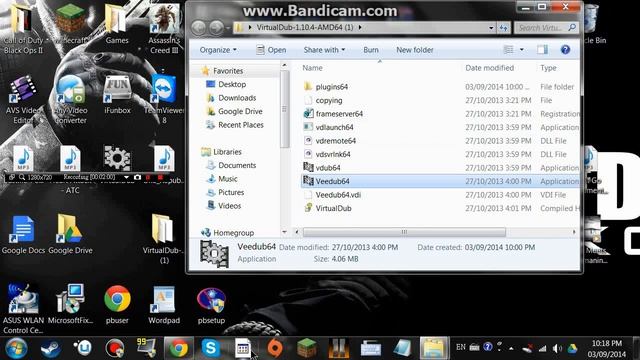Sort by Type column header
The height and width of the screenshot is (360, 640).
[x=548, y=68]
